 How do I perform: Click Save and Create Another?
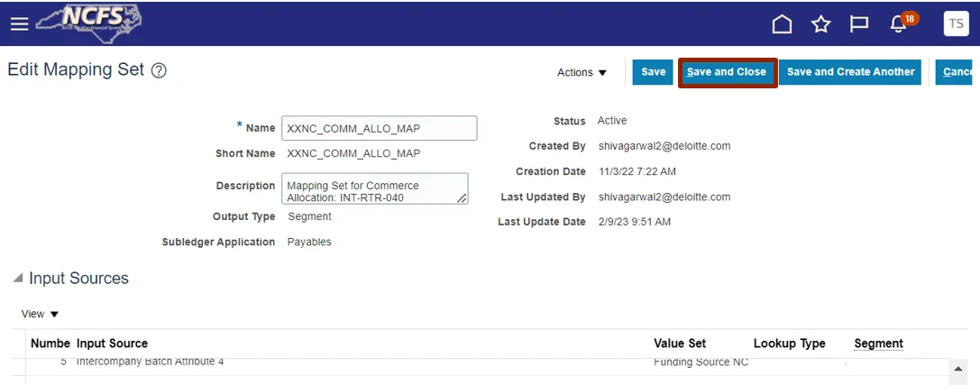[x=850, y=72]
